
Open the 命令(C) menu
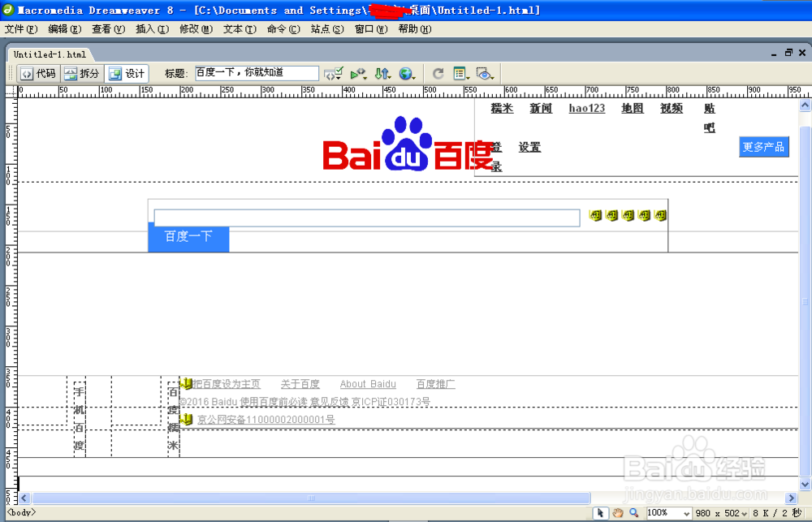pyautogui.click(x=283, y=29)
